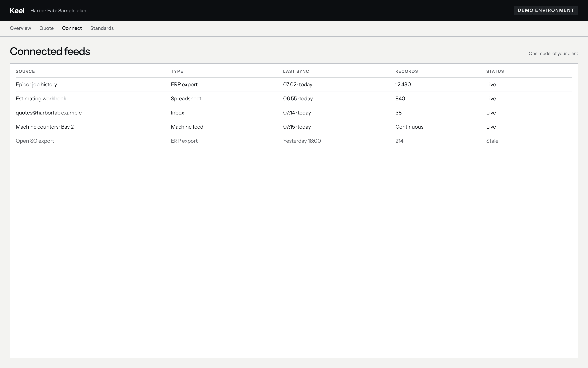Image resolution: width=588 pixels, height=368 pixels.
Task: Open the Estimating workbook source
Action: point(41,99)
